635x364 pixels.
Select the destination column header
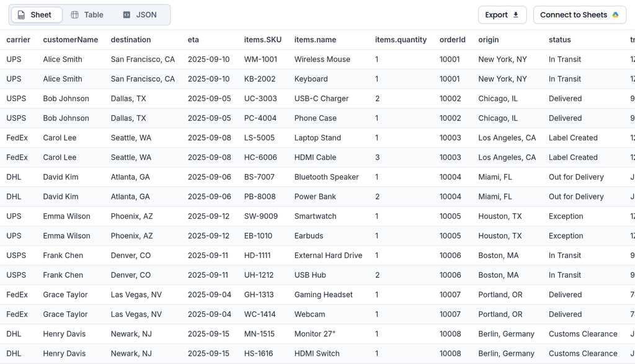131,40
